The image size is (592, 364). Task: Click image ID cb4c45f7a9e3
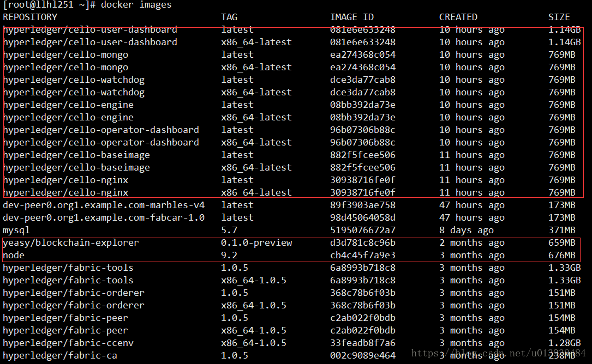pyautogui.click(x=363, y=256)
